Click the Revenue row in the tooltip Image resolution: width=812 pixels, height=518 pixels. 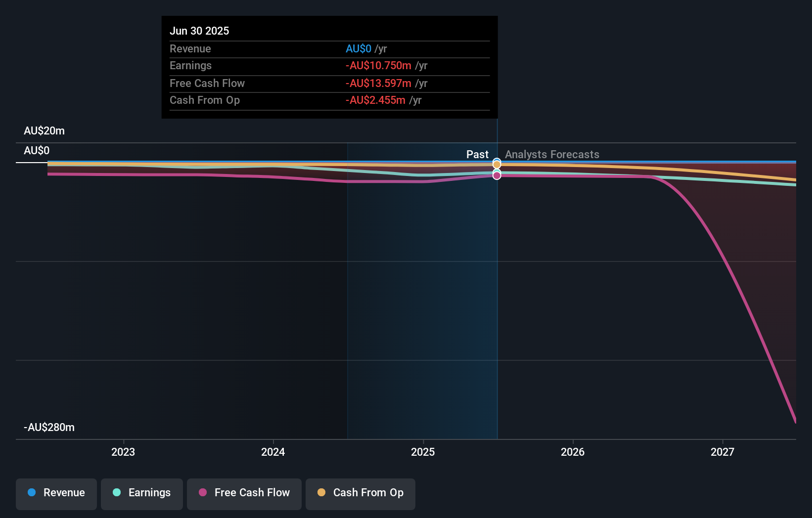click(329, 48)
